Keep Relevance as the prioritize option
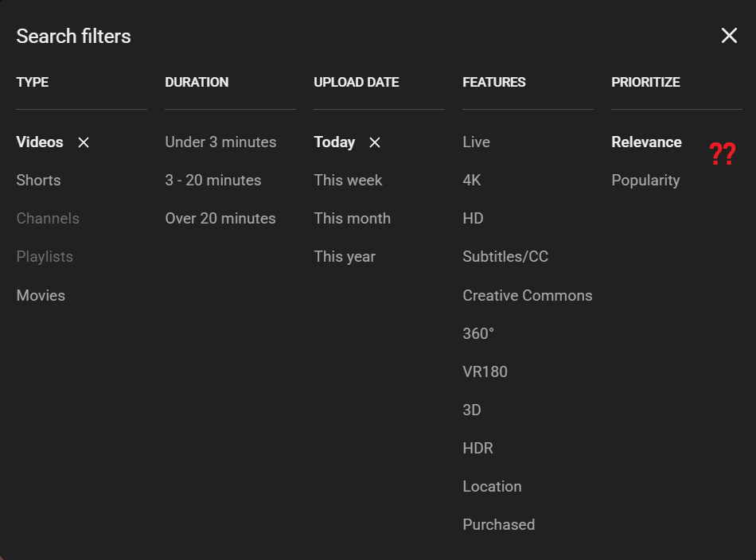 pyautogui.click(x=645, y=142)
